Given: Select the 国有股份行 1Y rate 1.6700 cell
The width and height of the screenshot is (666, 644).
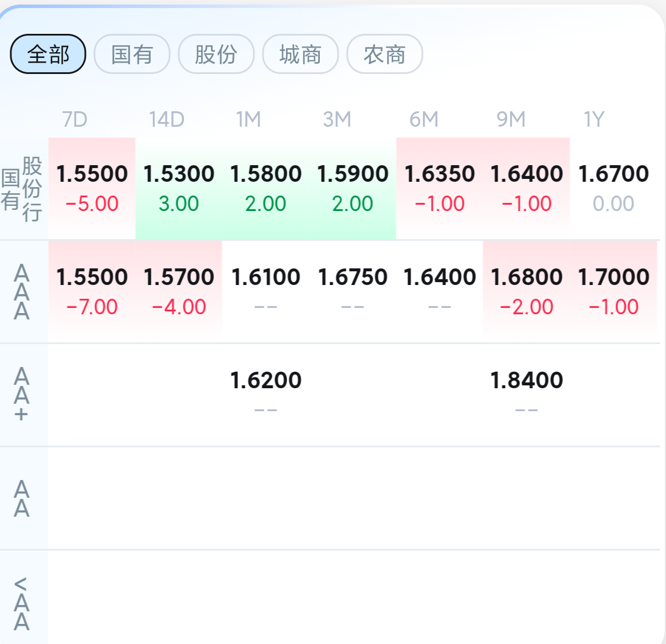Looking at the screenshot, I should (613, 188).
